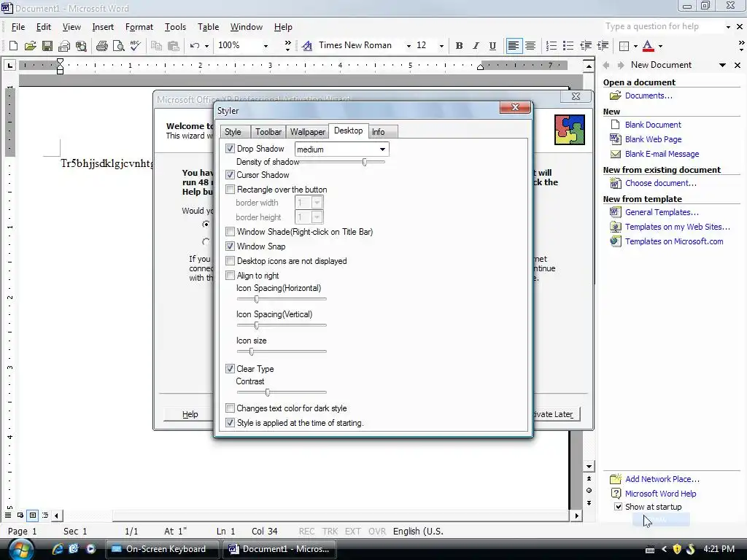Click the Decrease Indent icon

pos(586,46)
